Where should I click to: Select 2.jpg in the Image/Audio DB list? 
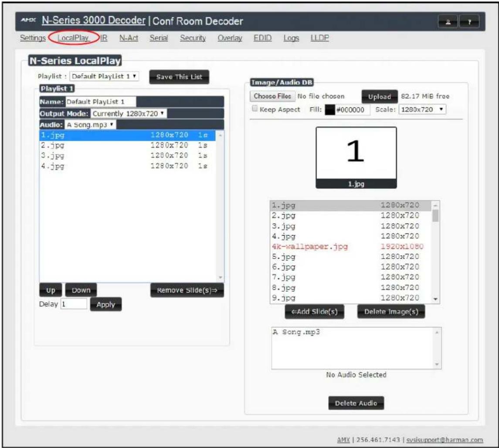coord(351,216)
